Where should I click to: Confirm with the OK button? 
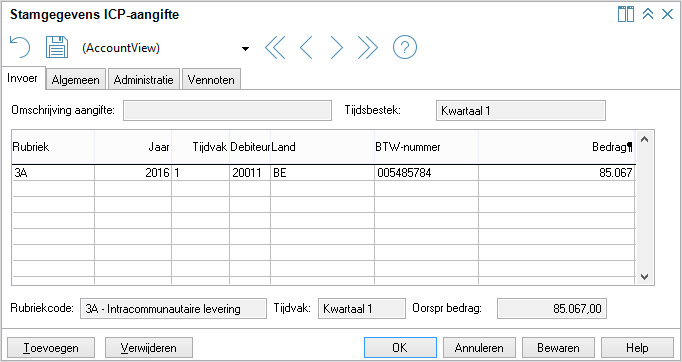400,348
